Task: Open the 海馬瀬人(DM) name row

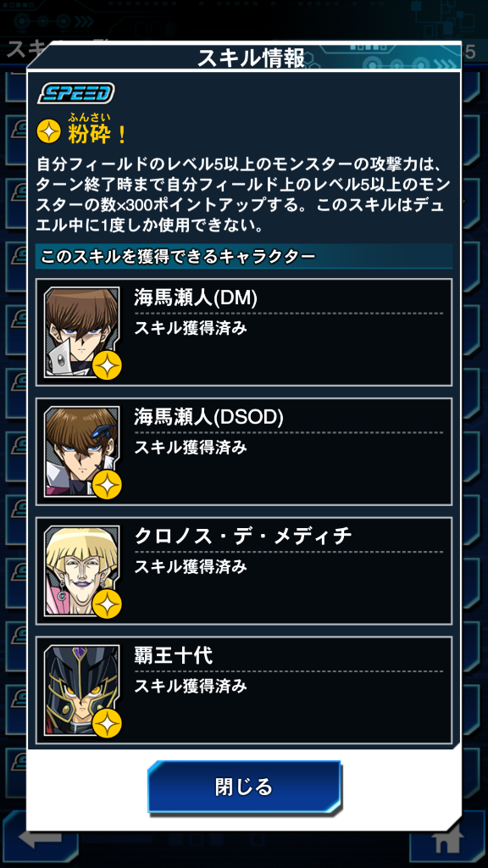Action: click(244, 332)
